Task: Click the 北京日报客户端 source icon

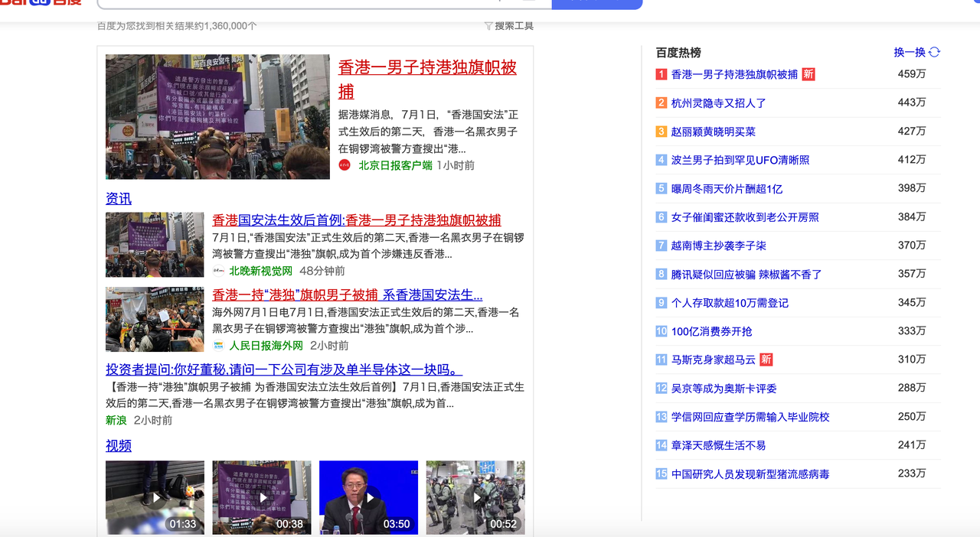Action: pos(345,165)
